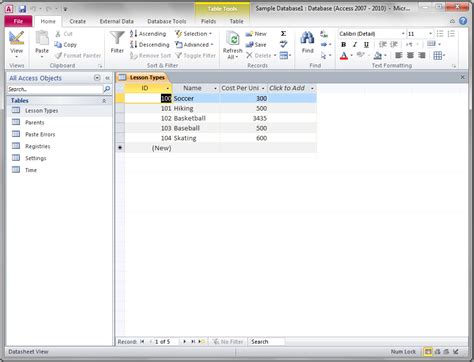Viewport: 474px width, 362px height.
Task: Click the navigation pane Search field
Action: [55, 89]
